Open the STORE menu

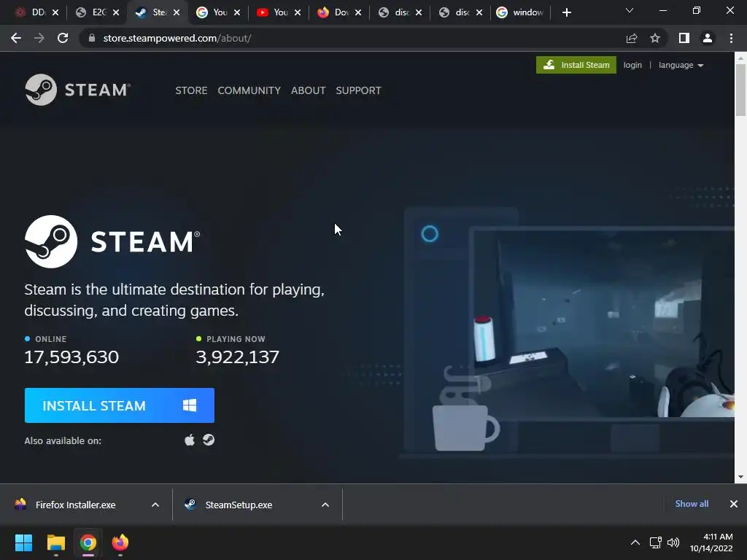191,90
